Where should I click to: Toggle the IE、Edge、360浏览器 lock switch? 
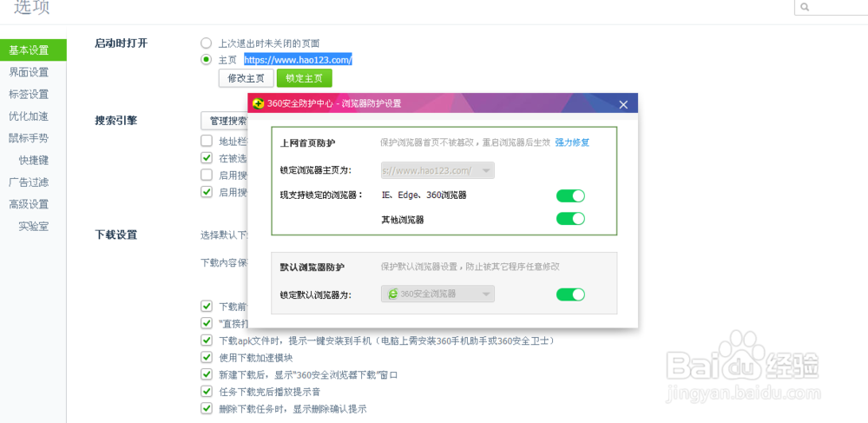coord(571,195)
